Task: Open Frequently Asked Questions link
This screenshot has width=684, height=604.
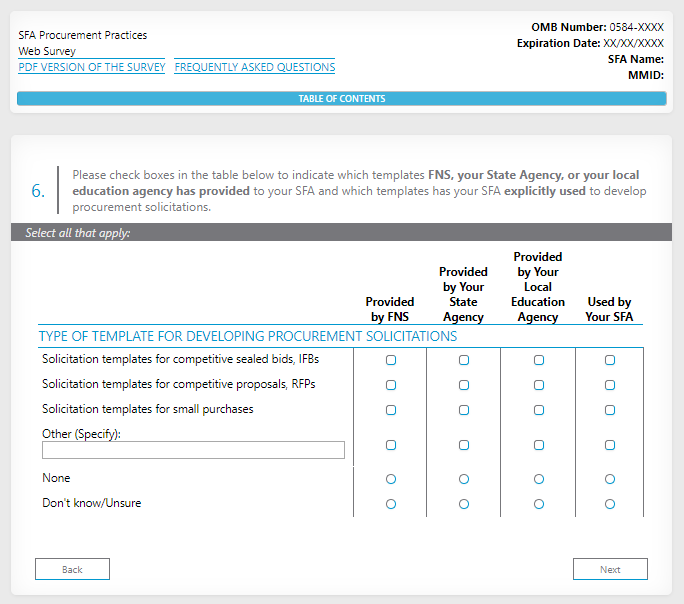Action: click(x=255, y=67)
